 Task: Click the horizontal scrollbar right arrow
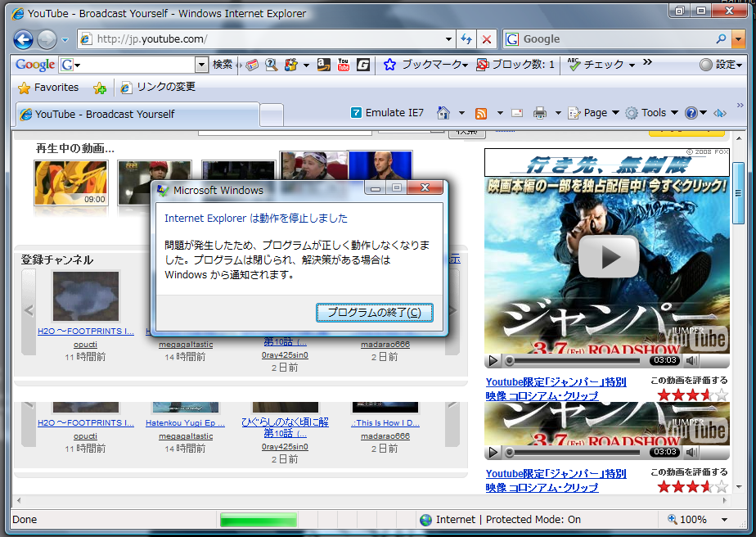pyautogui.click(x=725, y=500)
